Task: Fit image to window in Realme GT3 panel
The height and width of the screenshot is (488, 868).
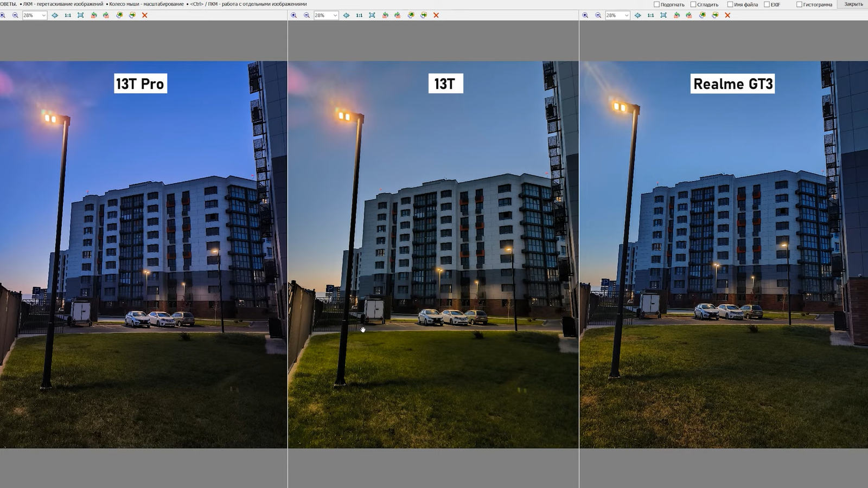Action: pos(663,15)
